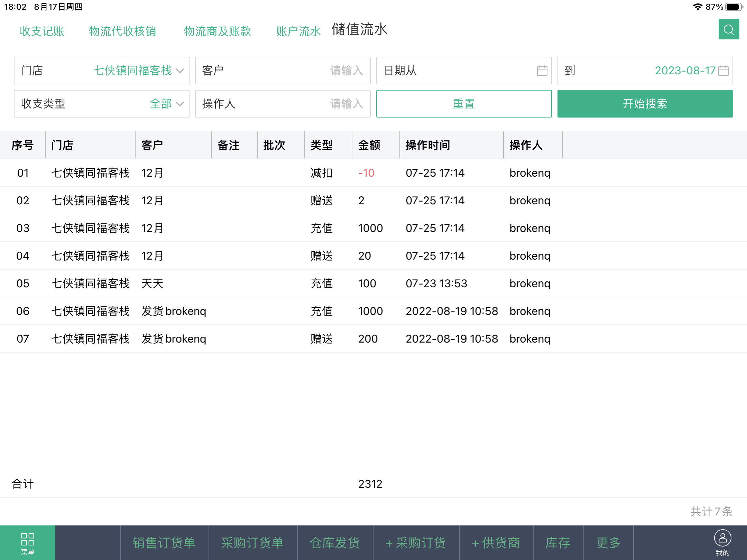Screen dimensions: 747x560
Task: Select 发货 brokenq customer in row 06
Action: [x=174, y=311]
